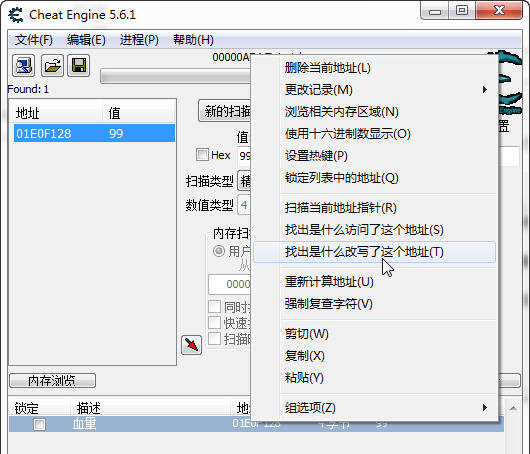Viewport: 530px width, 454px height.
Task: Choose 剪切(W) from context menu
Action: [x=375, y=334]
